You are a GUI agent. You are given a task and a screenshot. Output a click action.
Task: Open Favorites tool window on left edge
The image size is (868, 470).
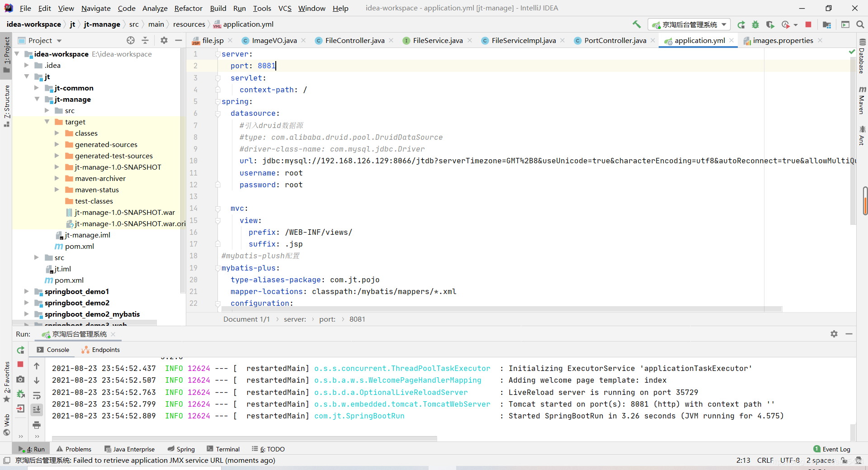[6, 382]
